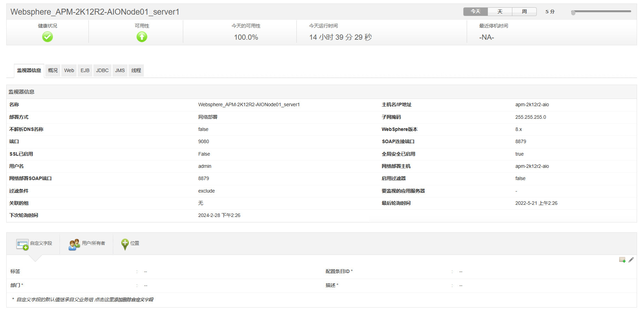Click the SSL已启用 value False
Image resolution: width=644 pixels, height=311 pixels.
[x=204, y=154]
